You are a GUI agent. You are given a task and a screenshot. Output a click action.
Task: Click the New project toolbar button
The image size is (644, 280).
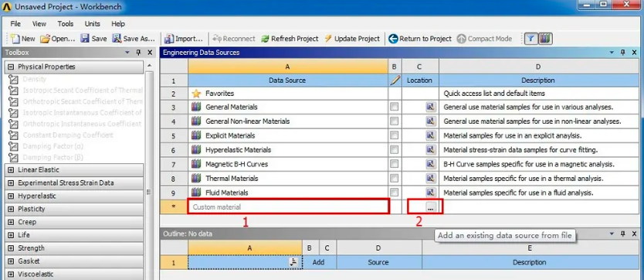[x=23, y=39]
